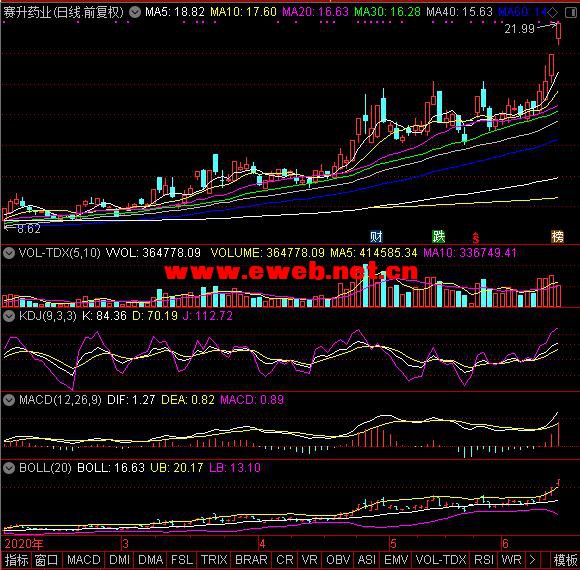
Task: Expand the BOLL panel settings arrow
Action: (9, 468)
